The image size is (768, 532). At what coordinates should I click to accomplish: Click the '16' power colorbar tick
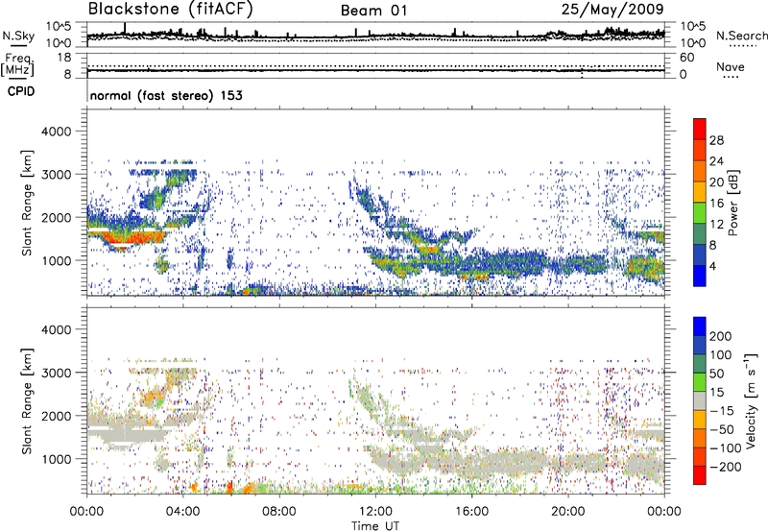click(x=716, y=204)
